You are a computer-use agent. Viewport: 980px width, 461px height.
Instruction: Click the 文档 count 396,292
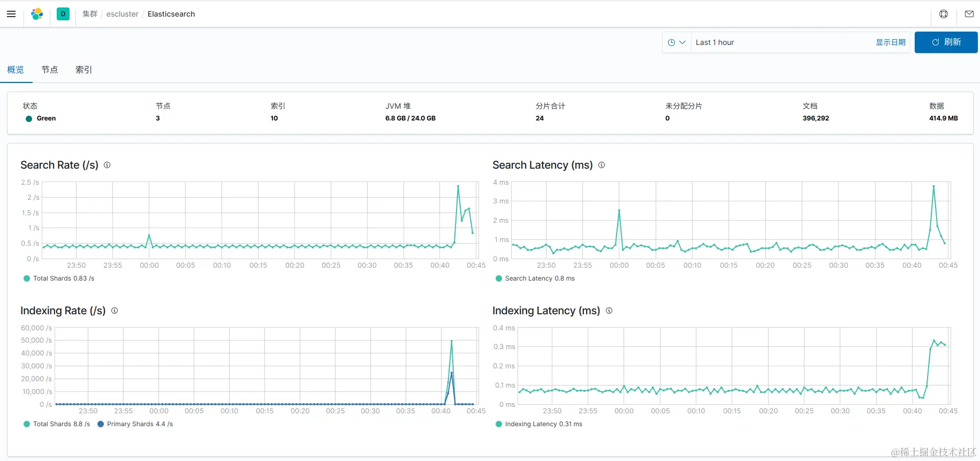pos(816,118)
